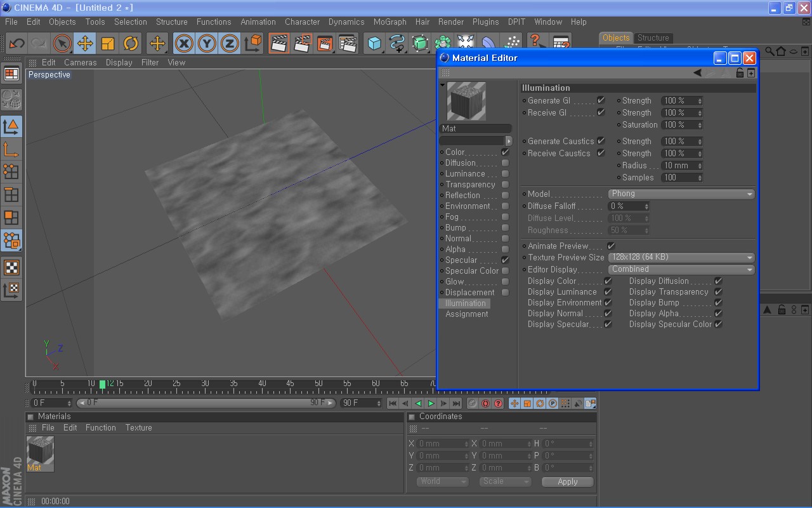
Task: Select the Color channel label
Action: [455, 152]
